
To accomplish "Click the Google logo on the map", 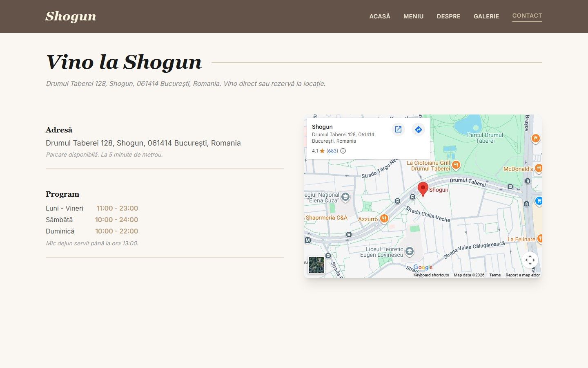I will point(423,267).
